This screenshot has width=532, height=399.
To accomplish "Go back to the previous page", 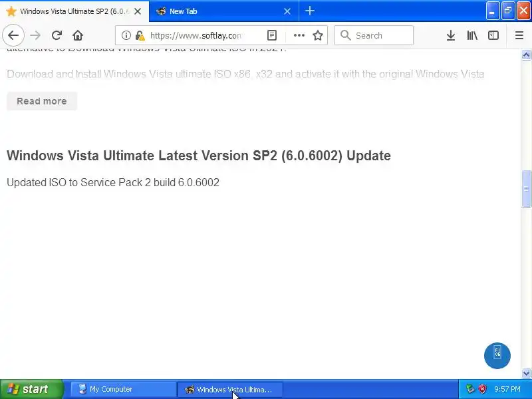I will [x=13, y=35].
